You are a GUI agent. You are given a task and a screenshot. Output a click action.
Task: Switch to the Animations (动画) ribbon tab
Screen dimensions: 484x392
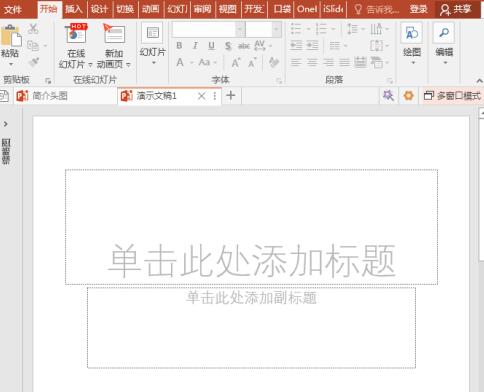pos(151,9)
